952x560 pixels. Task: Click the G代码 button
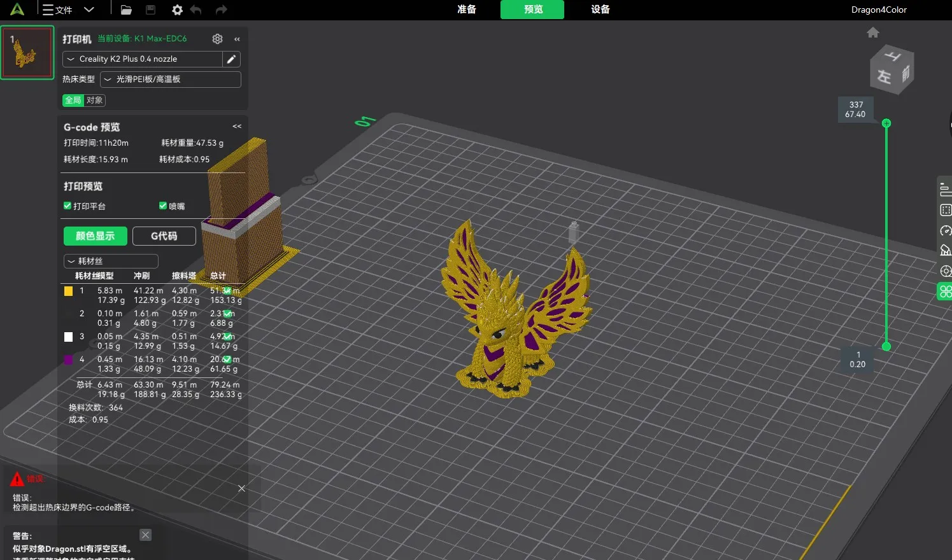164,236
